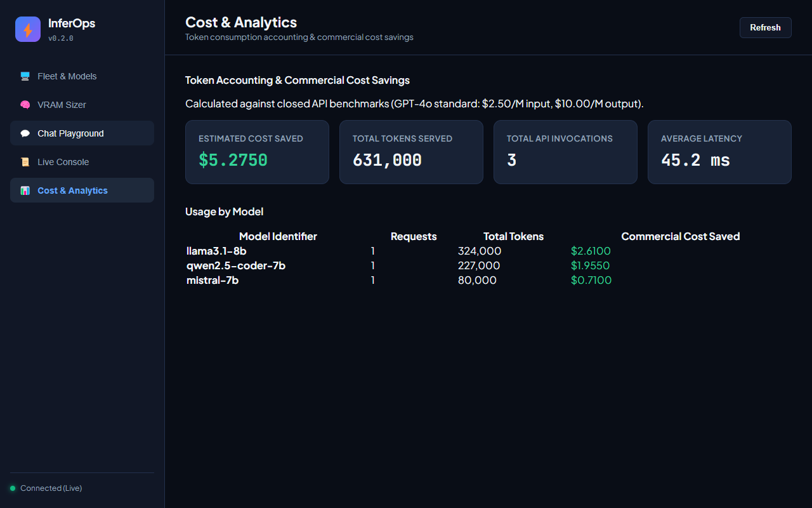Click the Cost & Analytics bar chart icon
Viewport: 812px width, 508px height.
(25, 190)
